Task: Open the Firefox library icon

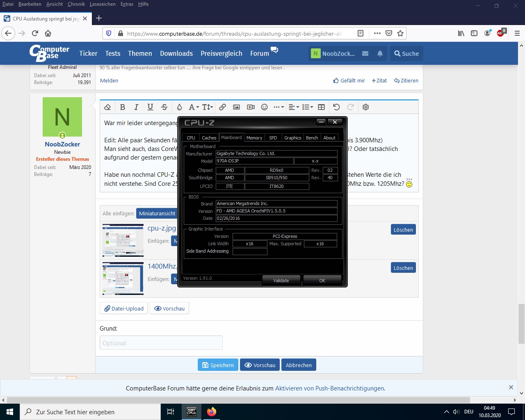Action: tap(461, 33)
